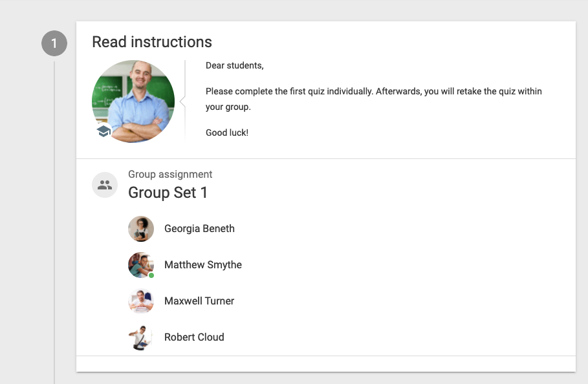The height and width of the screenshot is (384, 588).
Task: Click the group assignment people icon
Action: coord(105,185)
